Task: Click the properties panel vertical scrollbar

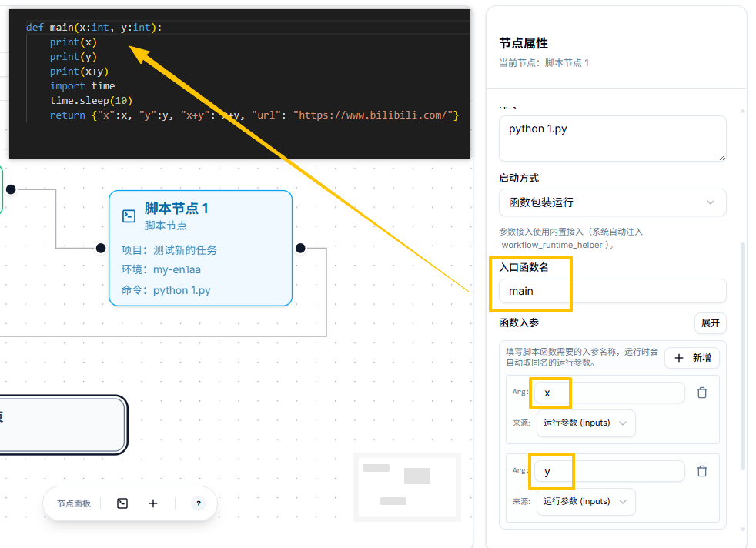Action: click(743, 356)
